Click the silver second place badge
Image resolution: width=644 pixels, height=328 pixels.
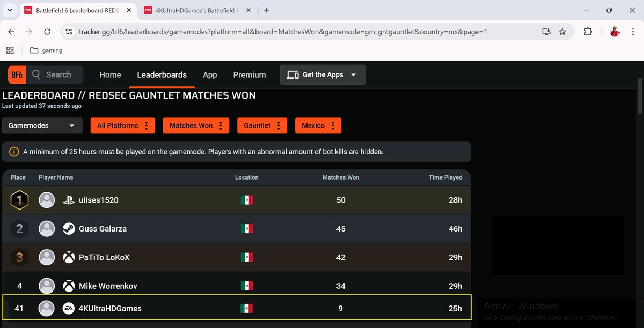pyautogui.click(x=19, y=229)
